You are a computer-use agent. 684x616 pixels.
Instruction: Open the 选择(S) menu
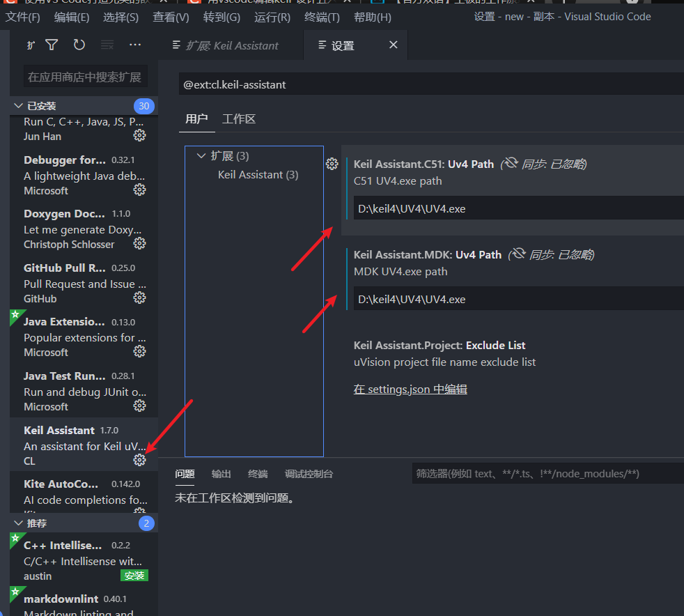point(121,17)
